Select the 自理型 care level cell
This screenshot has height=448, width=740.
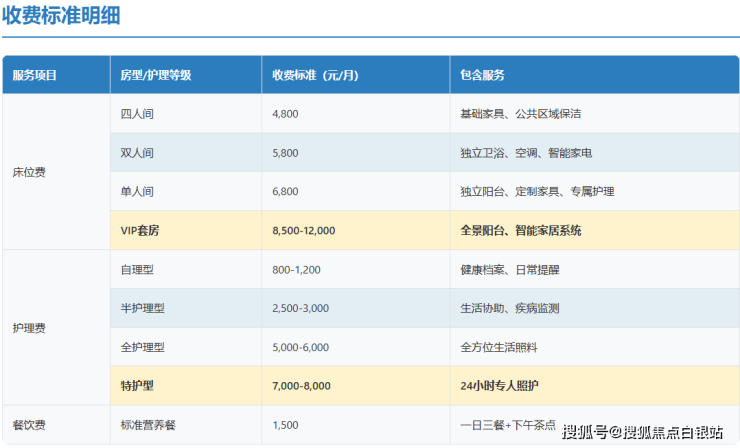(137, 269)
